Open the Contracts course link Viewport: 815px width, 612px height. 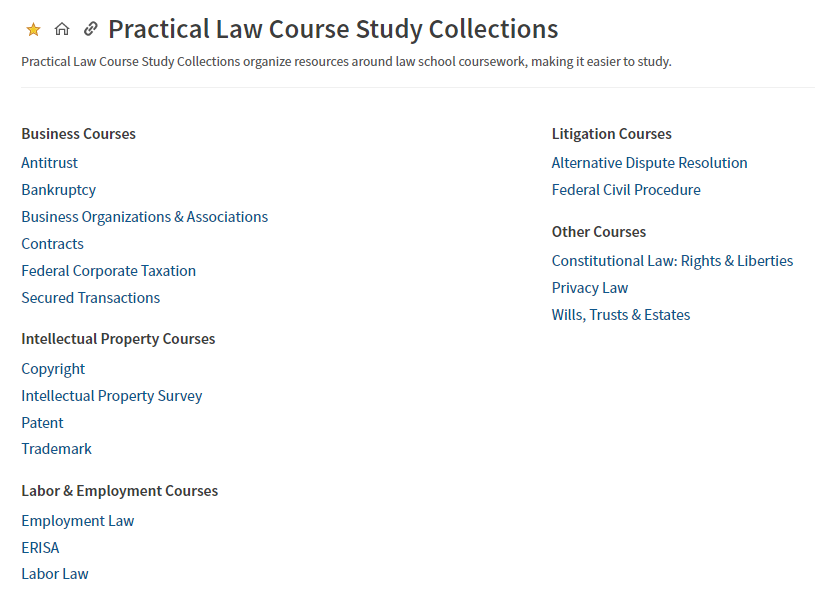pyautogui.click(x=52, y=244)
